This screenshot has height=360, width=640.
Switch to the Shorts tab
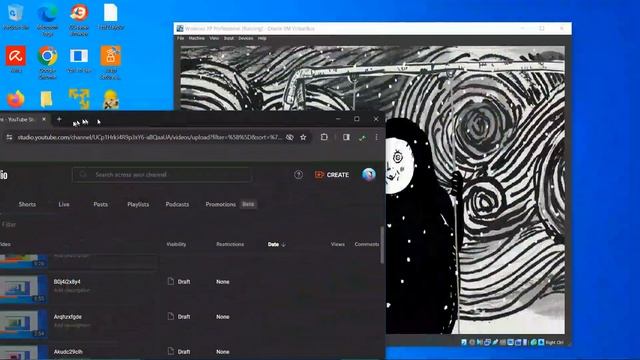click(27, 204)
